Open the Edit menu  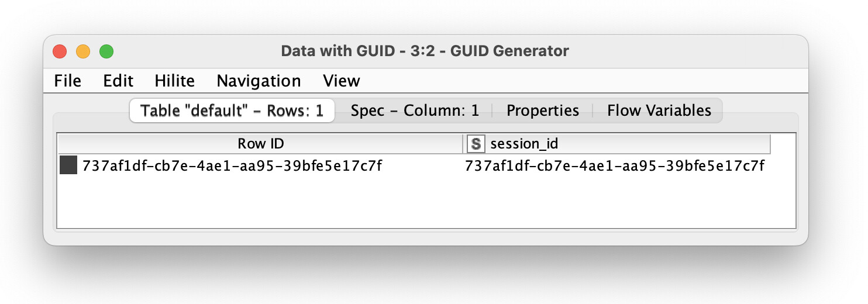[118, 81]
